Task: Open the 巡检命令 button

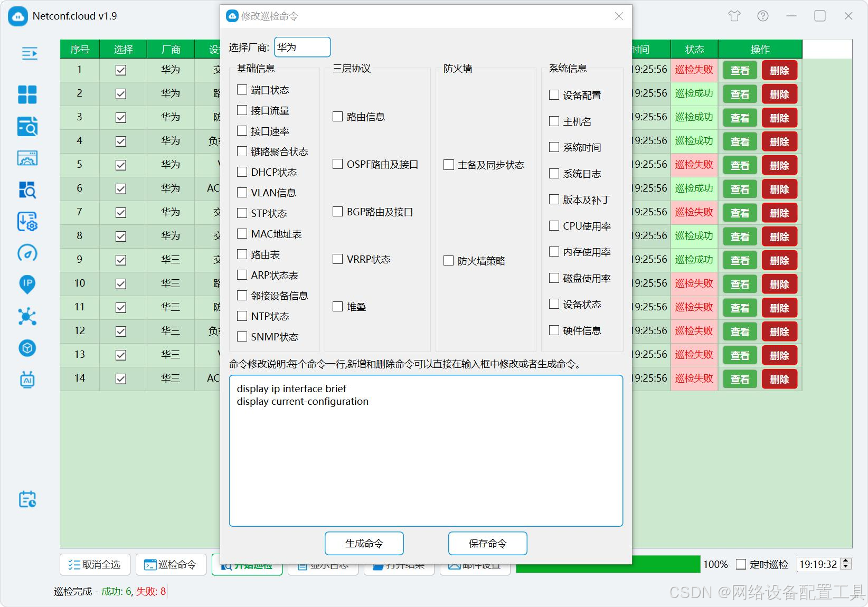Action: 171,565
